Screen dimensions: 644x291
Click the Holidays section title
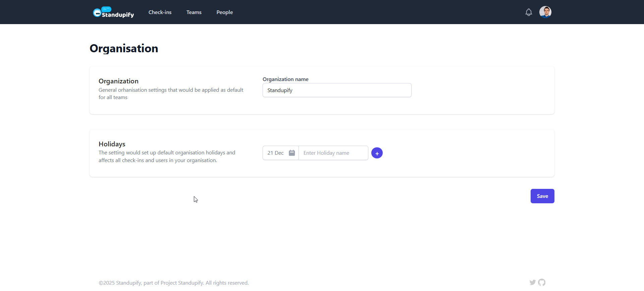[112, 144]
